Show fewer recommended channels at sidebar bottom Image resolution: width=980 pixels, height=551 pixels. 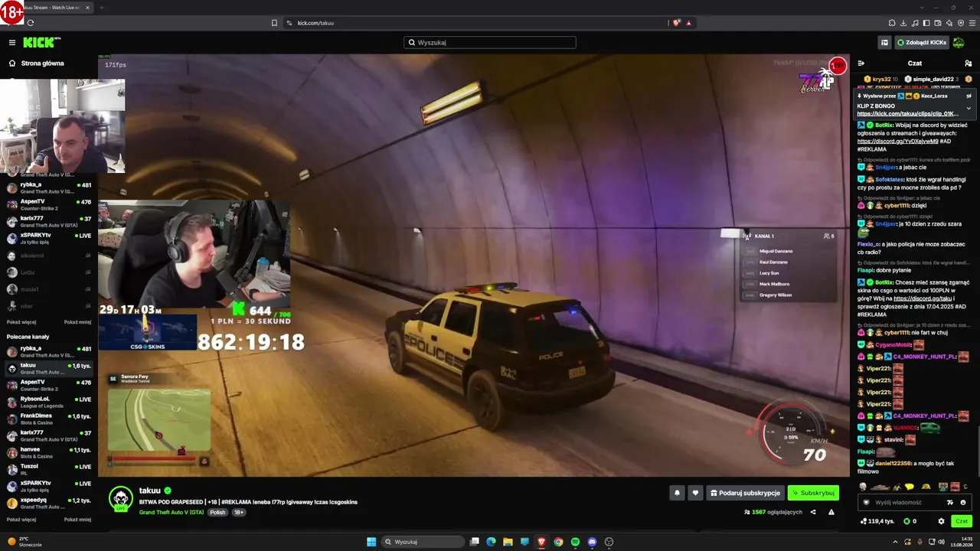(x=77, y=520)
